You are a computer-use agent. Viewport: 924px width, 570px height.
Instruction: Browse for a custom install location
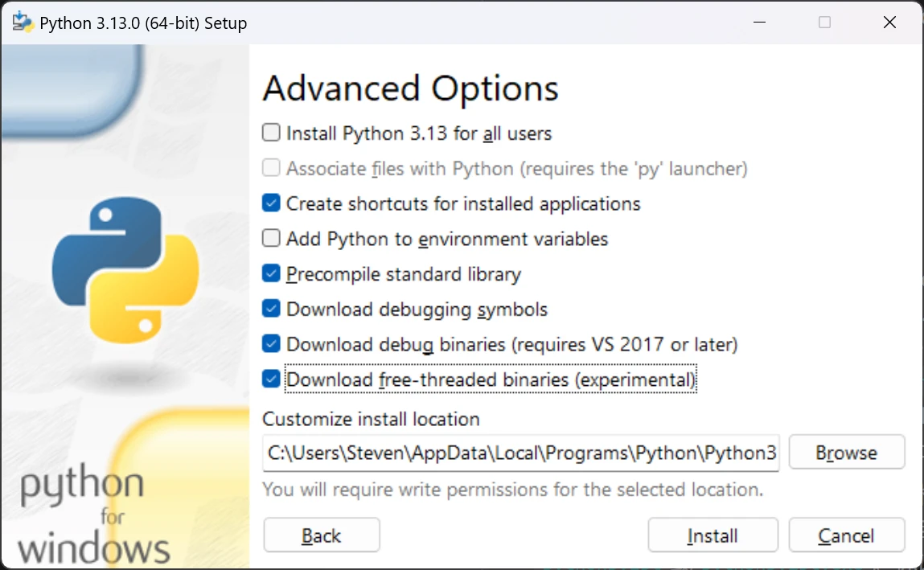846,453
